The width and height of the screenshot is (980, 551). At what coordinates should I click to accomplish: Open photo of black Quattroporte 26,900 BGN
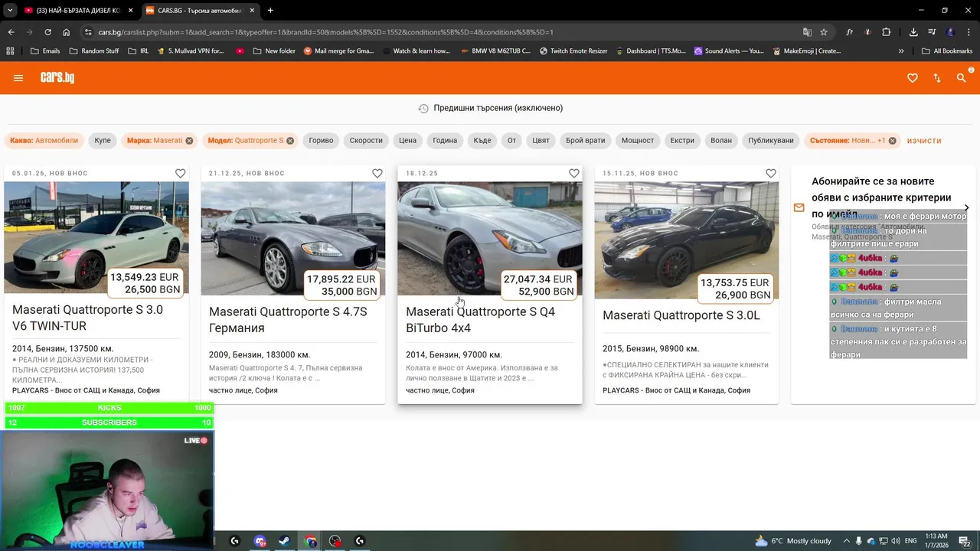click(x=687, y=240)
